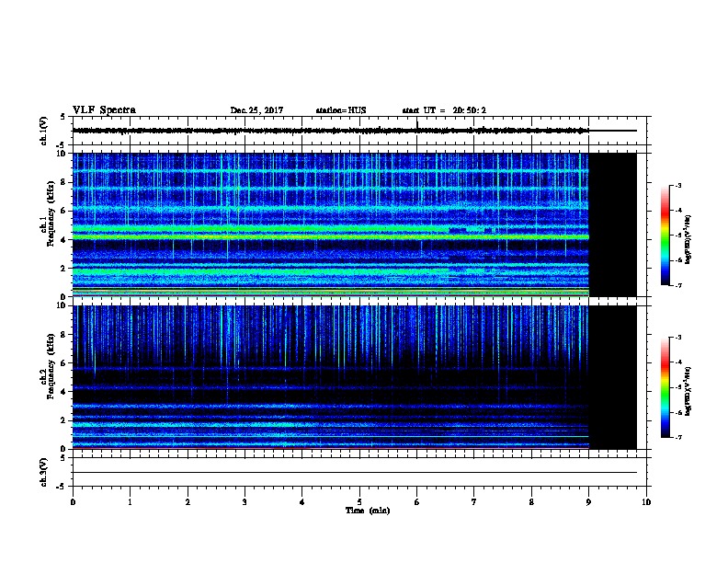
Task: Click the "-7" label on ch.2 color bar
Action: [x=677, y=438]
